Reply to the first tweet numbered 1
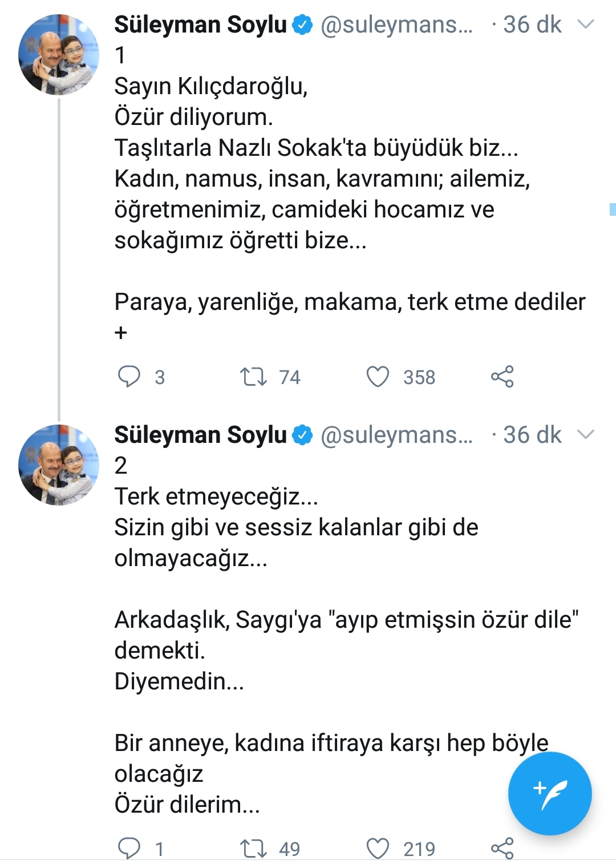This screenshot has width=616, height=864. pos(129,377)
